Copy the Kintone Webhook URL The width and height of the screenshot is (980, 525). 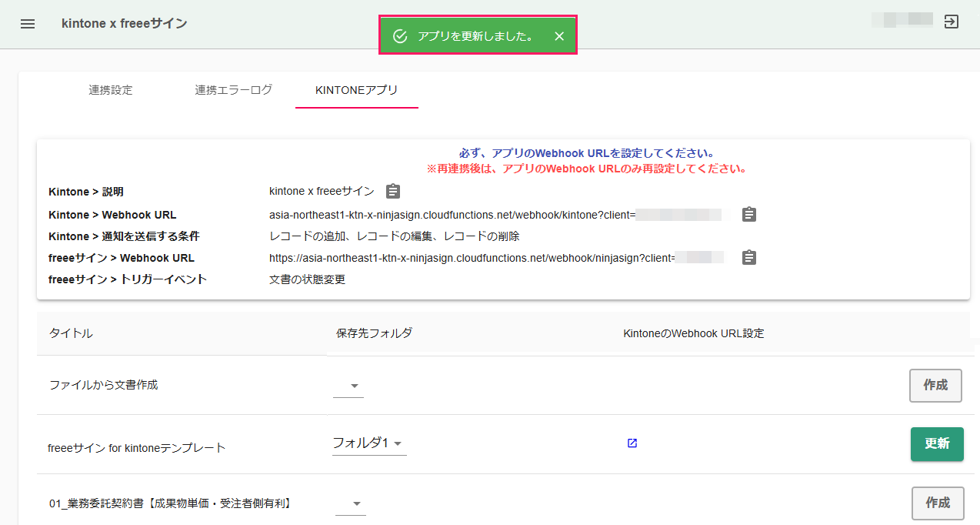point(749,215)
